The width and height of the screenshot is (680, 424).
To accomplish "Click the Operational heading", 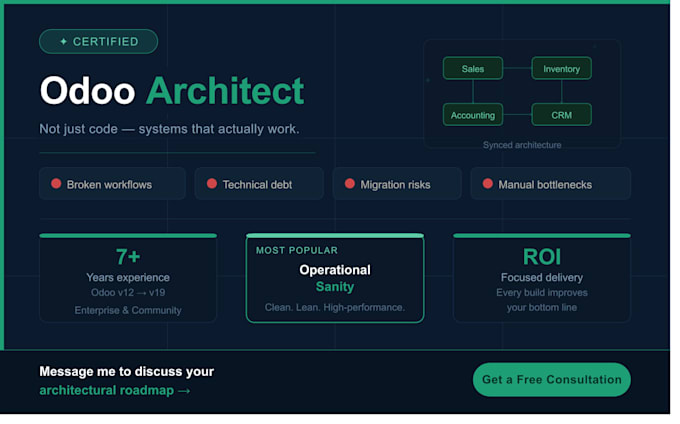I will 335,270.
